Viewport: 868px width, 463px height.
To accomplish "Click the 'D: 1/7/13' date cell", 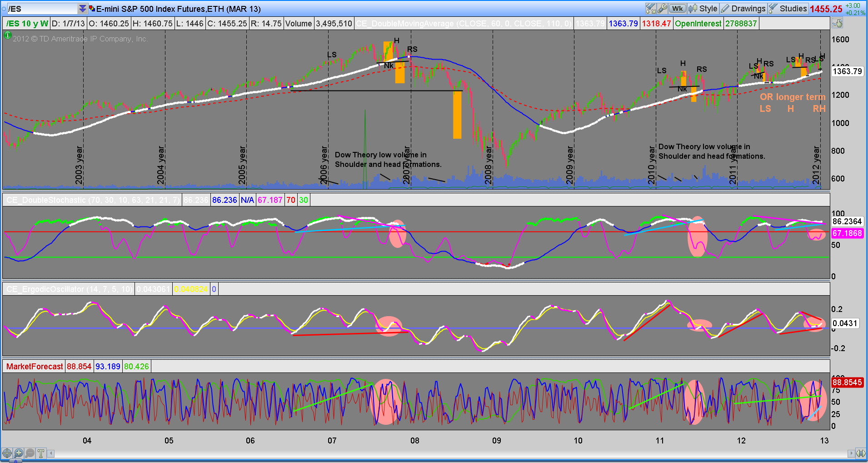I will click(69, 24).
